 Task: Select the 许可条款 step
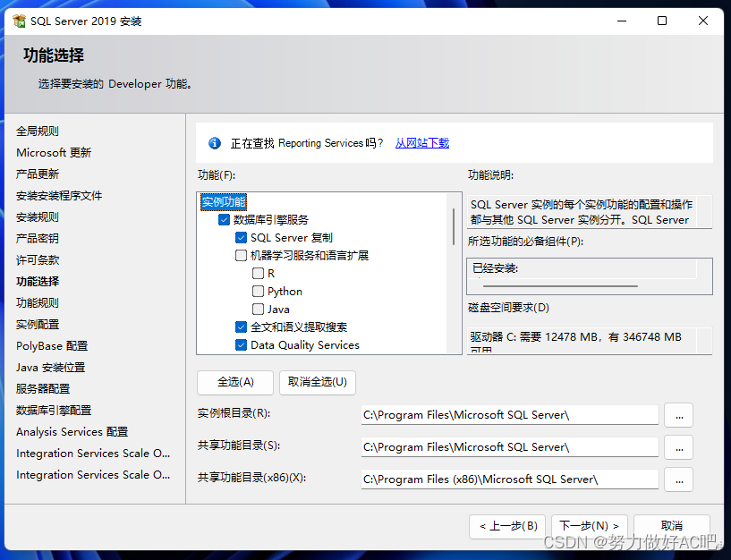[38, 260]
